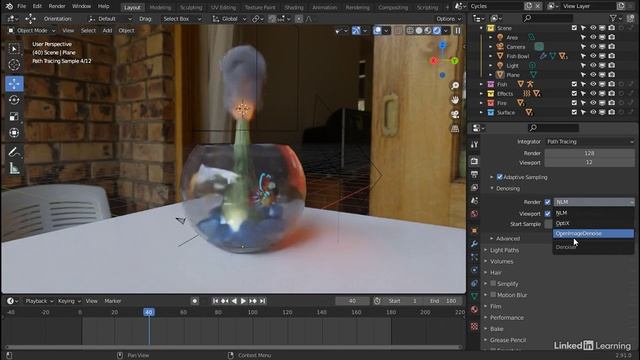Click the pan view hand icon
Screen dimensions: 640x360
pyautogui.click(x=455, y=100)
